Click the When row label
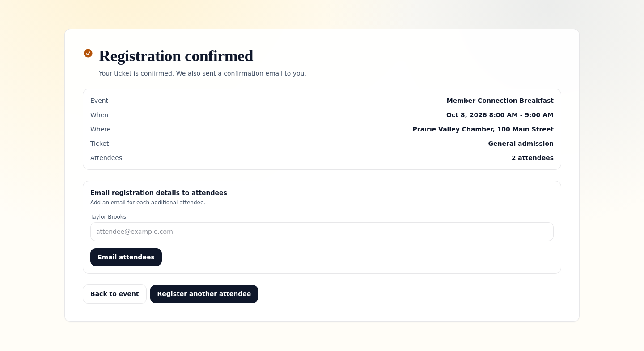 pyautogui.click(x=99, y=115)
